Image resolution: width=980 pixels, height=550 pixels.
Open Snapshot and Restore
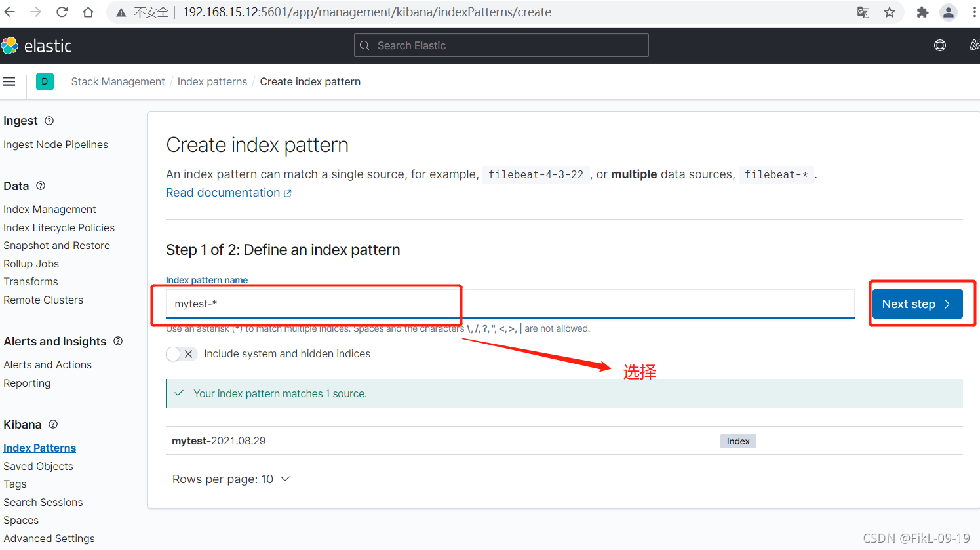tap(56, 245)
